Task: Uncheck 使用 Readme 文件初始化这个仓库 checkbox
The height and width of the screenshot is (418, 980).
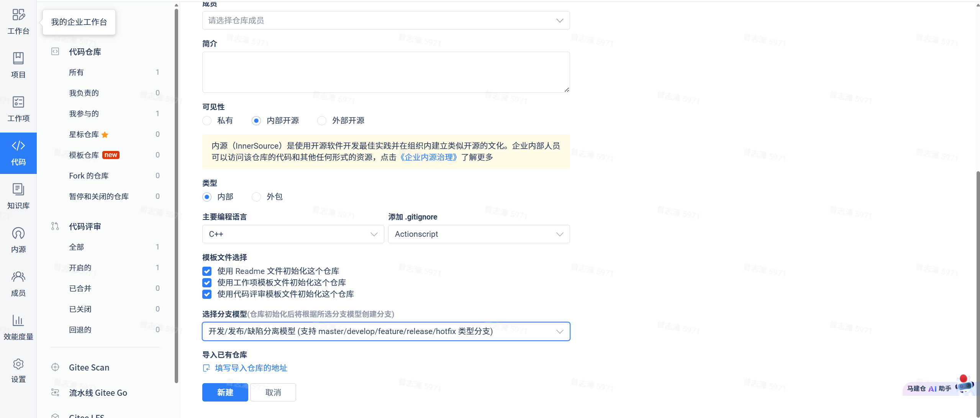Action: pyautogui.click(x=207, y=271)
